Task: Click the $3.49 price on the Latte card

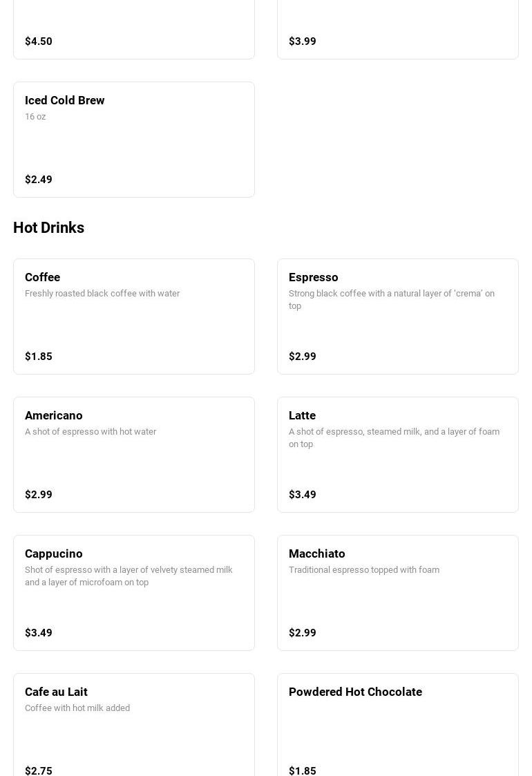Action: [303, 495]
